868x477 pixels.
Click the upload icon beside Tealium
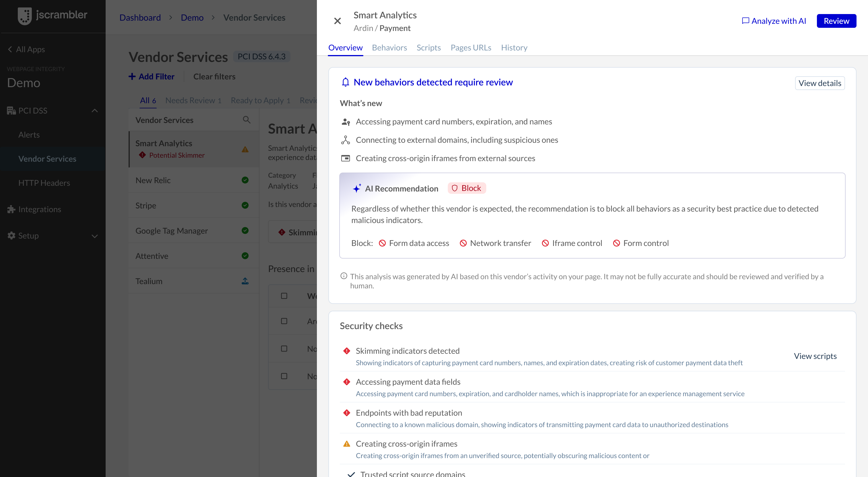click(x=245, y=281)
